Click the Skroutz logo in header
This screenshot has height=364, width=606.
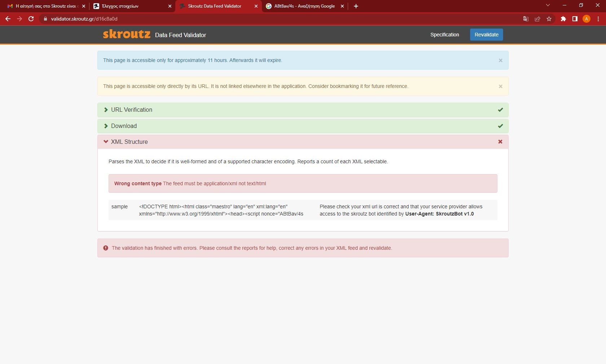[127, 34]
